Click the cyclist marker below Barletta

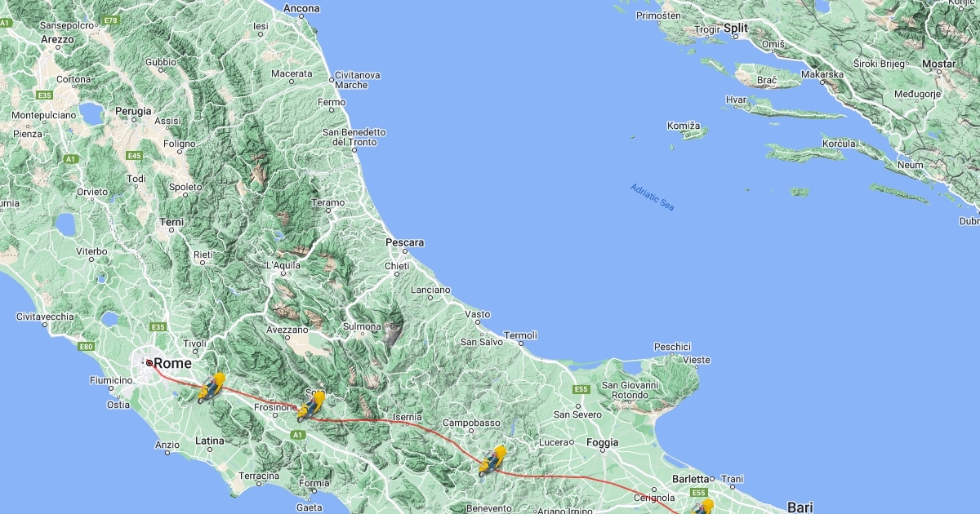point(703,507)
